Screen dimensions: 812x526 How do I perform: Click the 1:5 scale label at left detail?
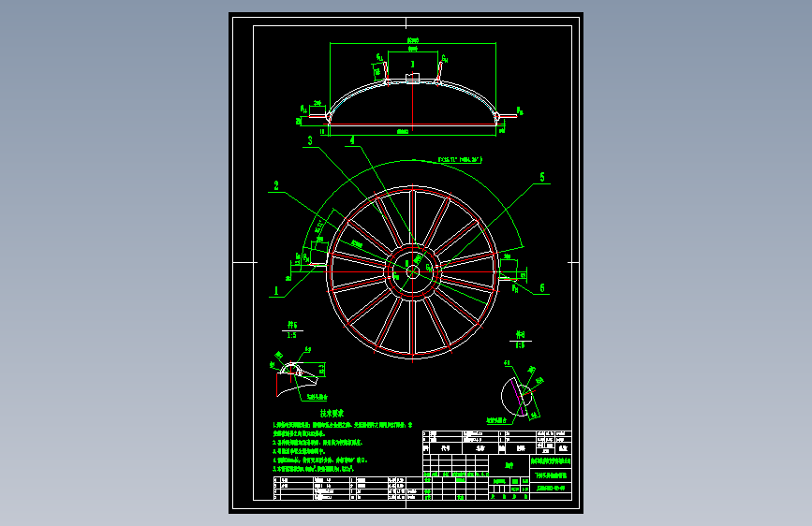pos(292,335)
